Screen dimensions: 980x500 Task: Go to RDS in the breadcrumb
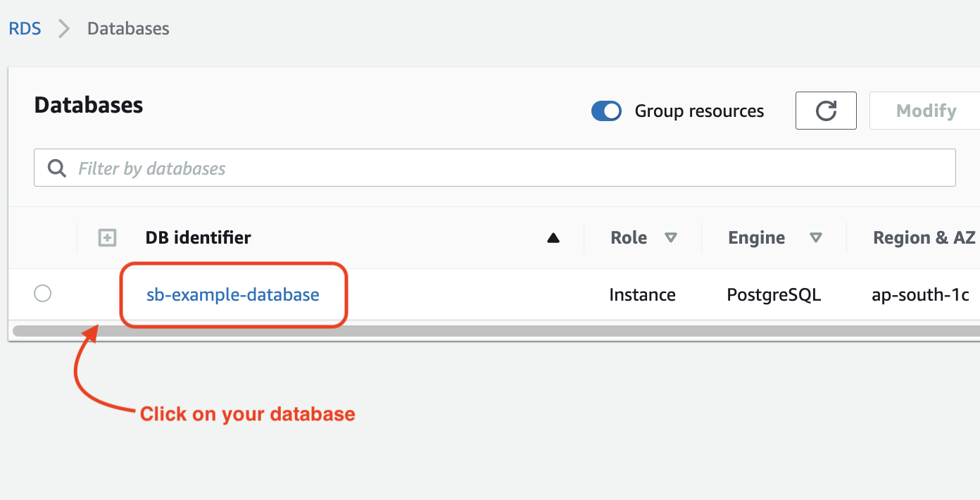coord(25,29)
